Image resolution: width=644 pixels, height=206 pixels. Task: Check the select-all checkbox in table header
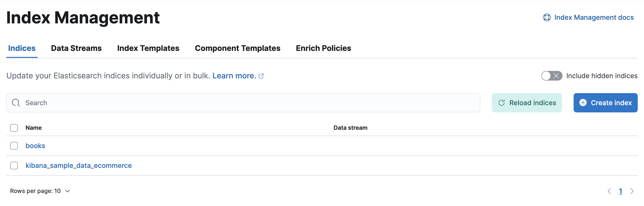coord(14,128)
